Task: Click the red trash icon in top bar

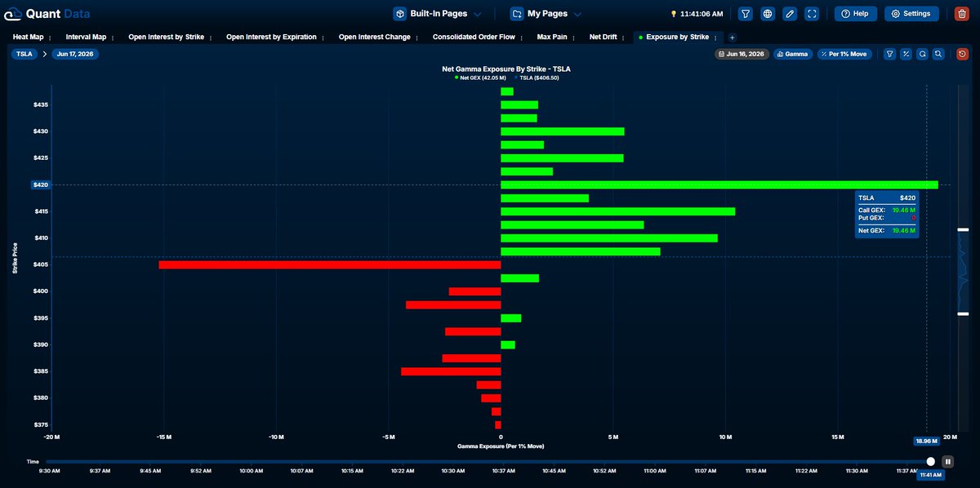Action: point(961,14)
